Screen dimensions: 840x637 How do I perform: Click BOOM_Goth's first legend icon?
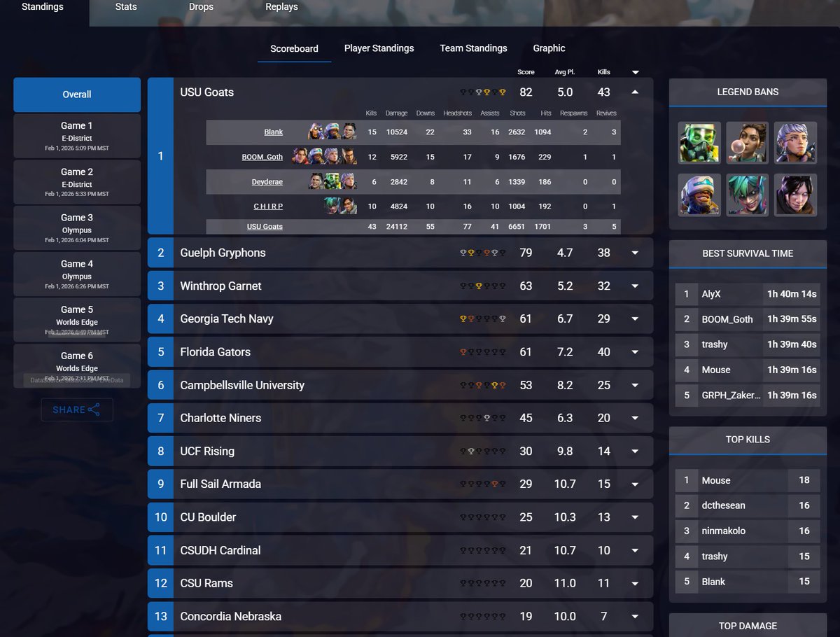pos(300,156)
